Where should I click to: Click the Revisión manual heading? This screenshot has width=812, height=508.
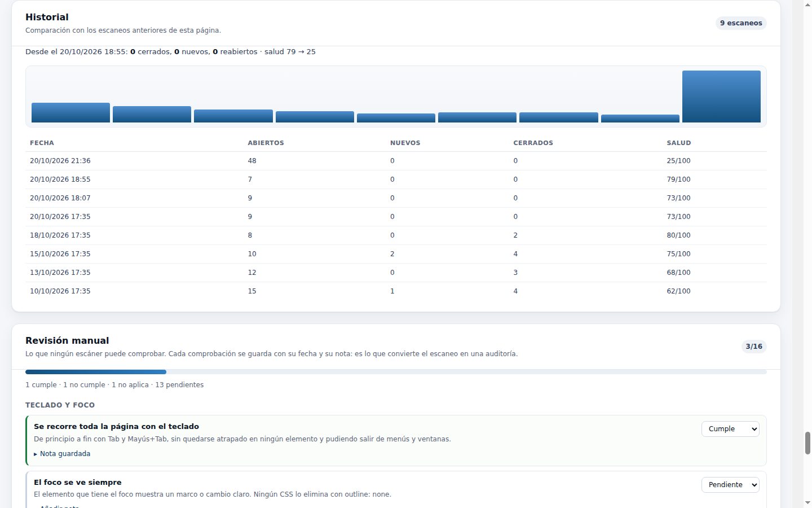[x=67, y=340]
